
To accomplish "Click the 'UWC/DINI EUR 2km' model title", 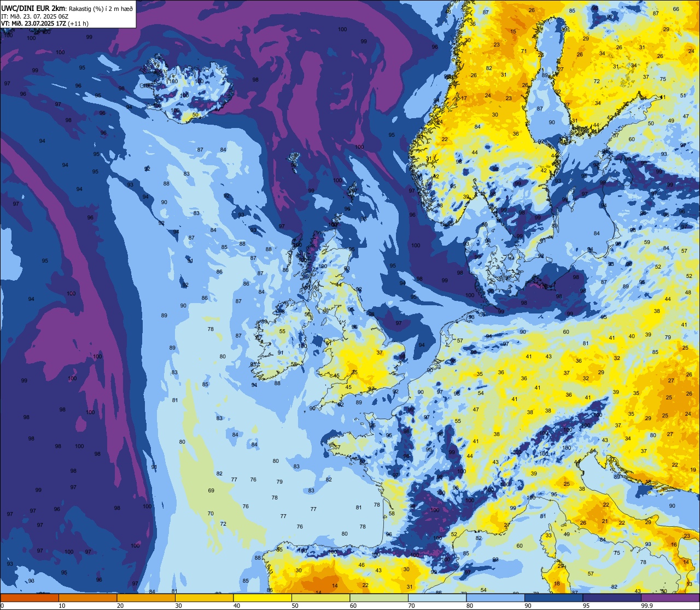I will [33, 8].
